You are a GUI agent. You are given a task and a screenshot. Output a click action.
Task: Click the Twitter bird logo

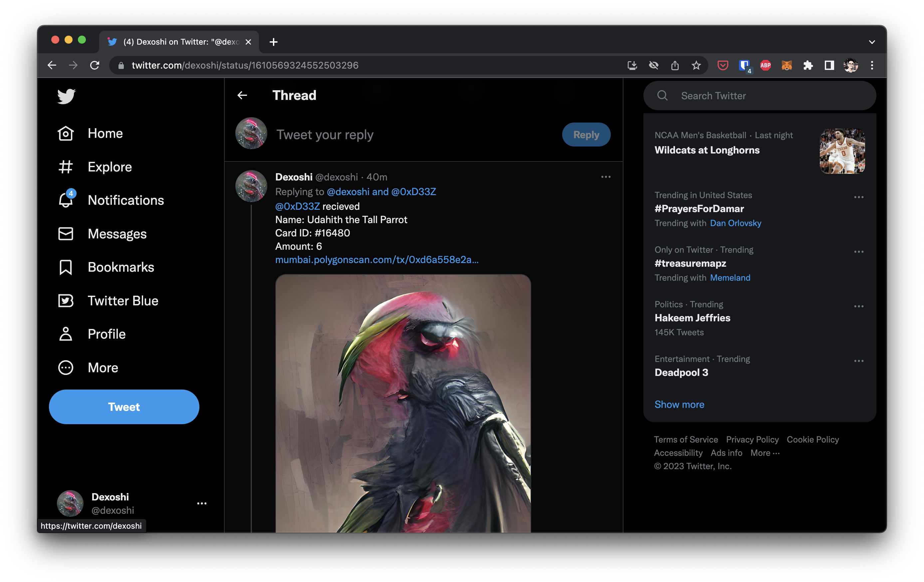point(66,96)
